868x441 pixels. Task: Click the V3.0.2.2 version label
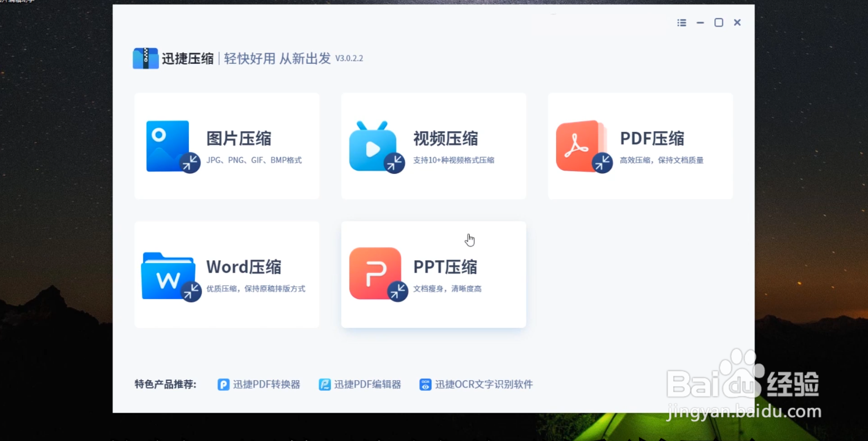tap(349, 58)
